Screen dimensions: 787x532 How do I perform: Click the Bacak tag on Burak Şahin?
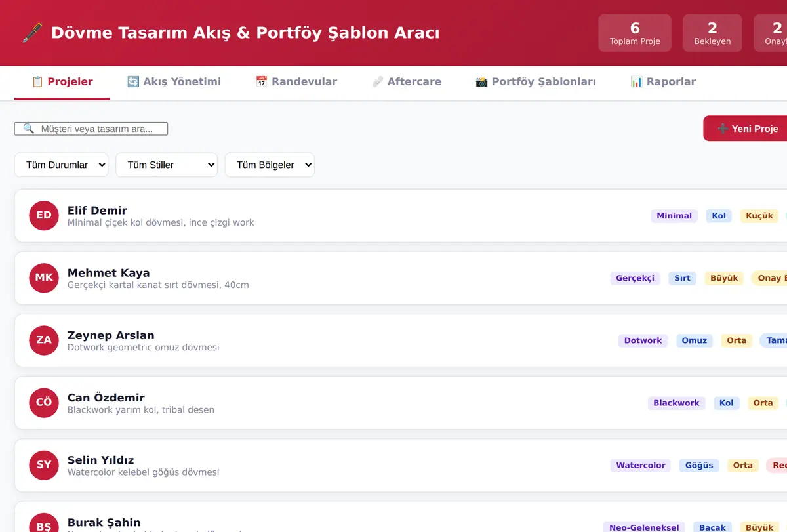click(712, 527)
